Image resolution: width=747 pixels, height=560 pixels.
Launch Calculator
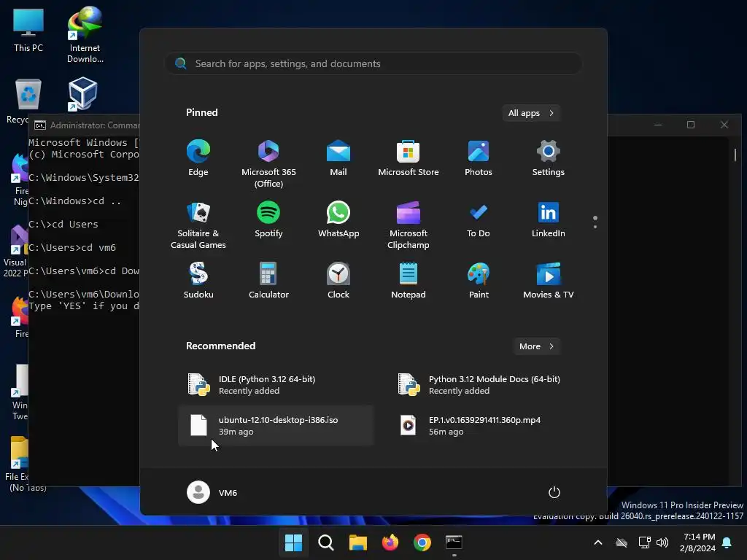pos(268,281)
